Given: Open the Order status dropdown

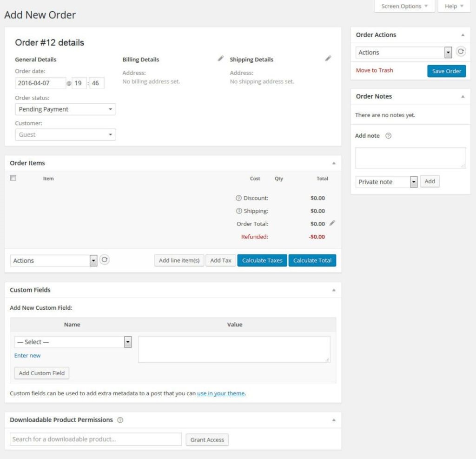Looking at the screenshot, I should pyautogui.click(x=65, y=109).
